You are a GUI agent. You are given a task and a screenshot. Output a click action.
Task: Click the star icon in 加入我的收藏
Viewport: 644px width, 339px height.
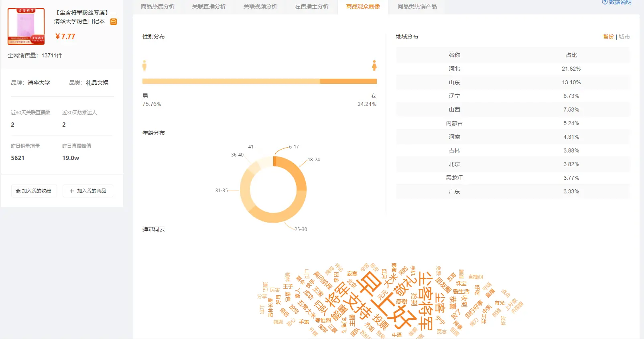[18, 191]
